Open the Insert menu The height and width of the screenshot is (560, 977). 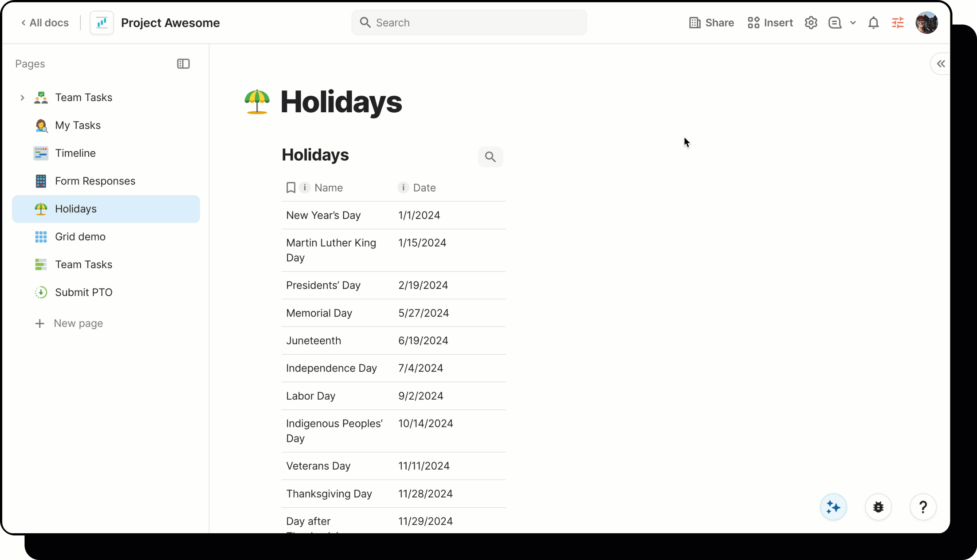tap(770, 23)
